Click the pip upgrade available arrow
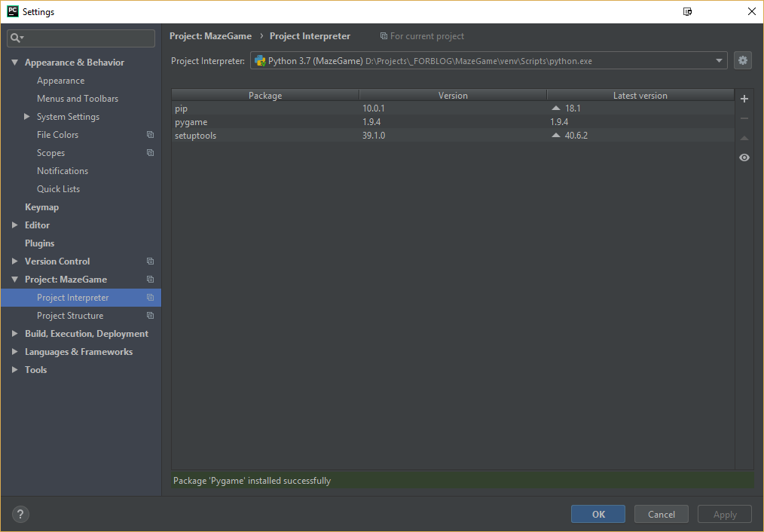Image resolution: width=764 pixels, height=532 pixels. coord(556,109)
